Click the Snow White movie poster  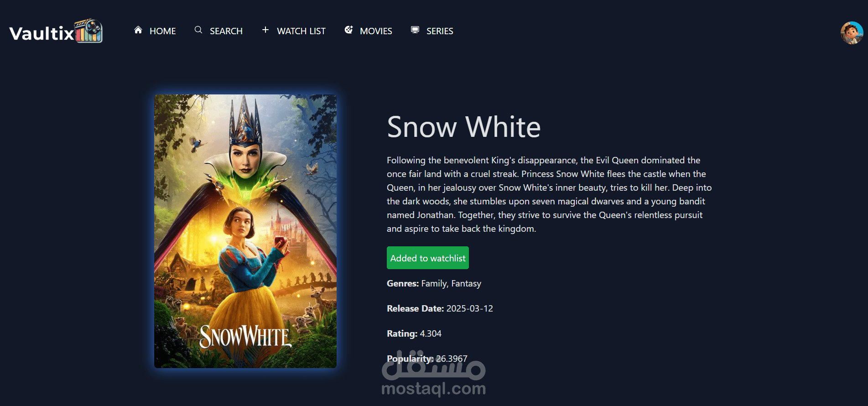(245, 231)
